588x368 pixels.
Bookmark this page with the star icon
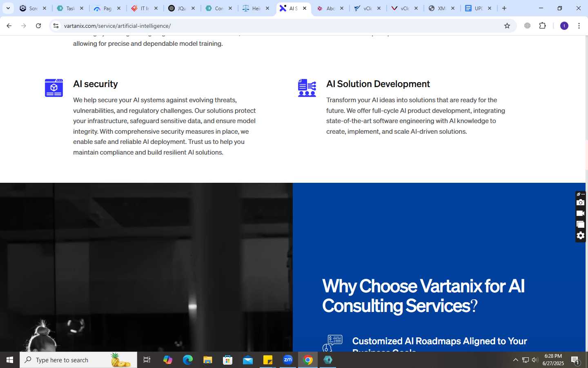(x=507, y=26)
